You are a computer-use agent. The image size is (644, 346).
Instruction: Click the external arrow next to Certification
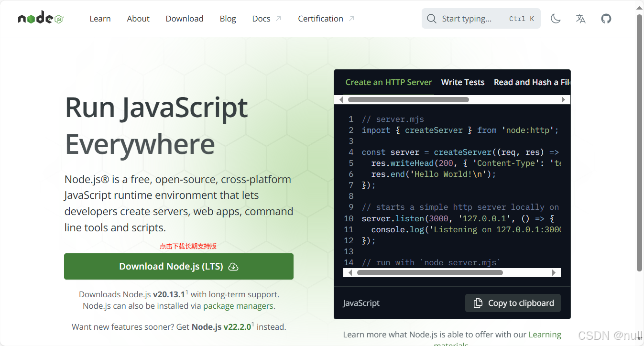[x=351, y=19]
